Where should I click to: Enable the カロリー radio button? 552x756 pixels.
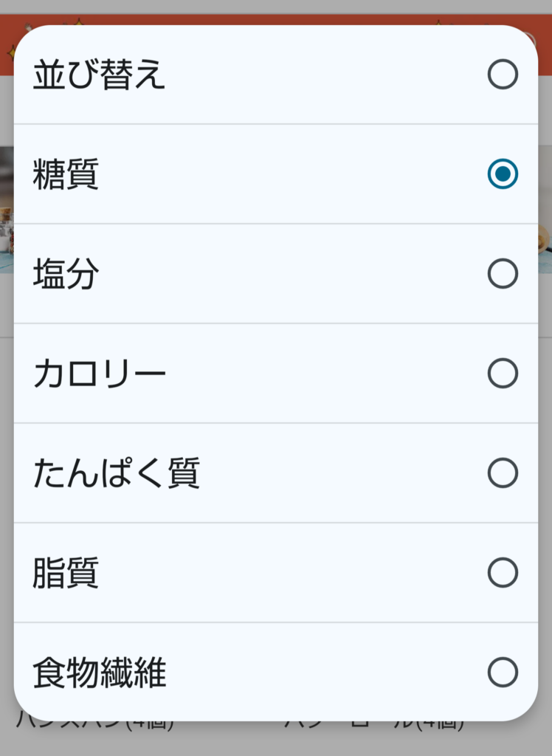click(x=503, y=374)
